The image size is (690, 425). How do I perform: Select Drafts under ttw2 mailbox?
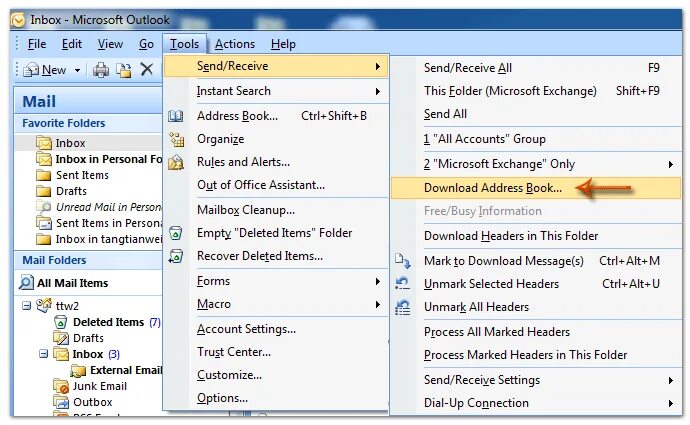(x=88, y=338)
